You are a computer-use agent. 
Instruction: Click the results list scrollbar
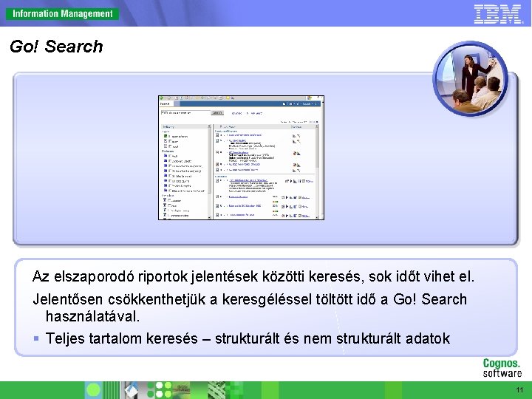[x=317, y=172]
